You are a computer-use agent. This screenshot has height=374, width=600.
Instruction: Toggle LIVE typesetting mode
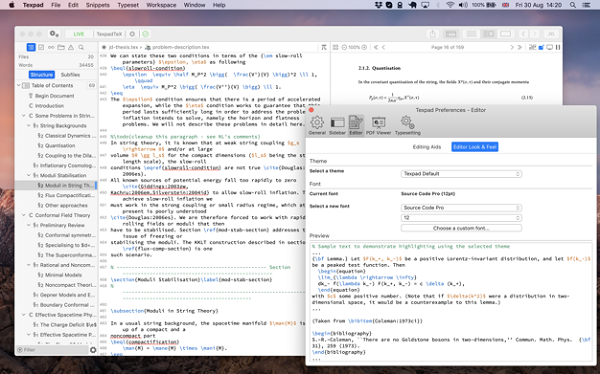[x=78, y=34]
